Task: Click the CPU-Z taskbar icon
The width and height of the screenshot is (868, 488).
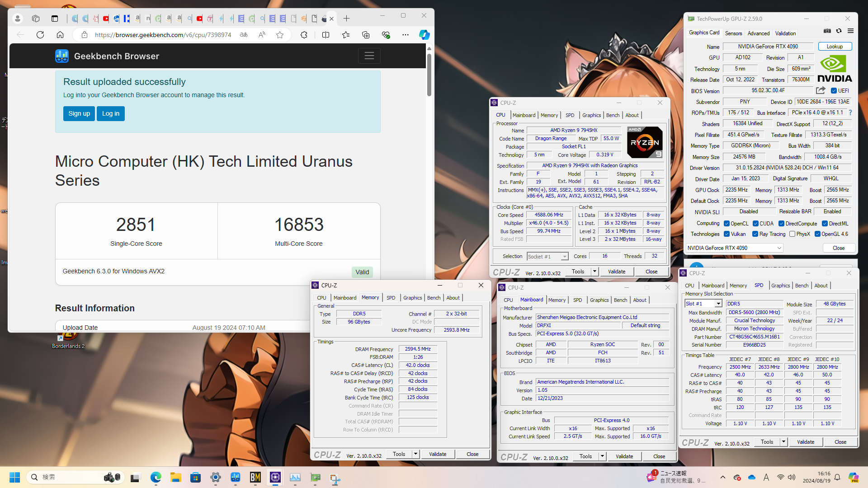Action: pos(275,477)
